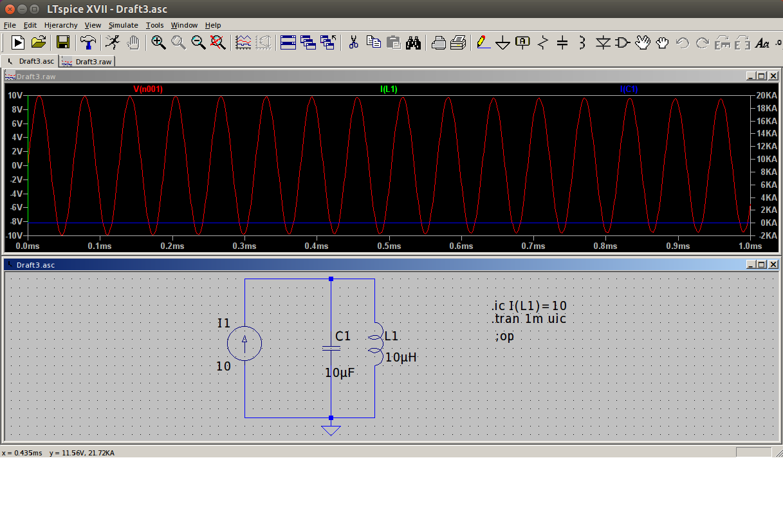Place a Ground symbol from toolbar
The height and width of the screenshot is (532, 783).
(x=502, y=43)
